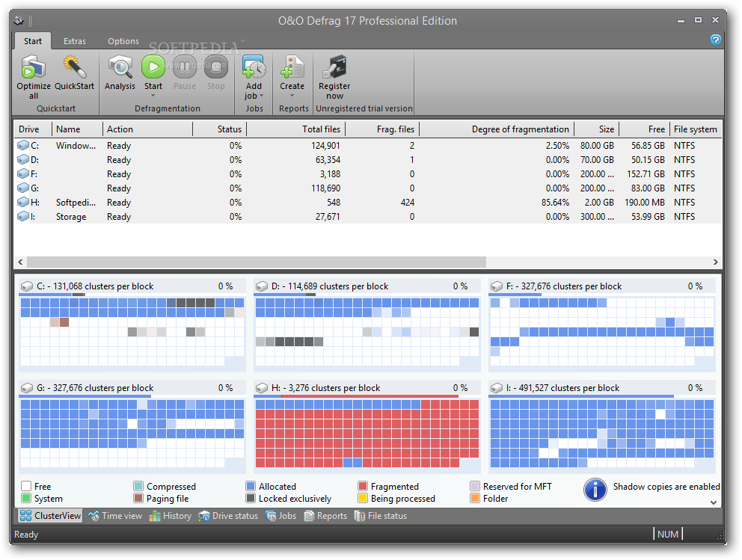Screen dimensions: 742x560
Task: Click the Free legend color swatch
Action: (26, 486)
